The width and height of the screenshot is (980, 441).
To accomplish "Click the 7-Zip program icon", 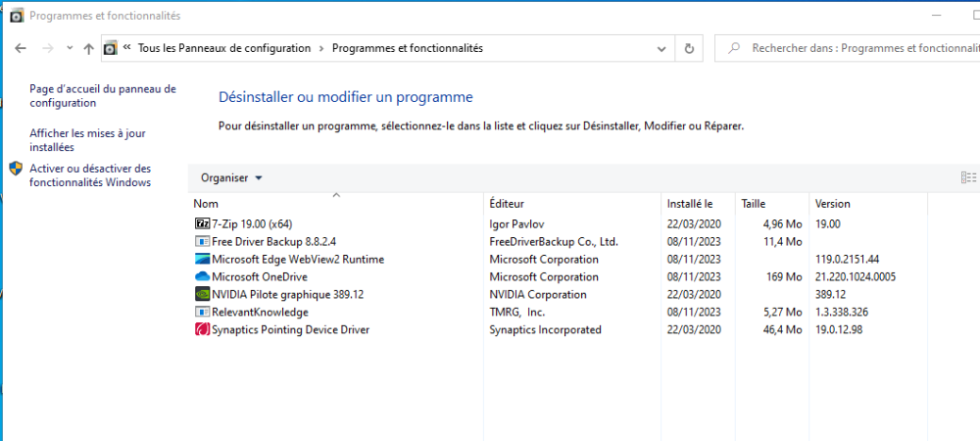I will tap(203, 223).
